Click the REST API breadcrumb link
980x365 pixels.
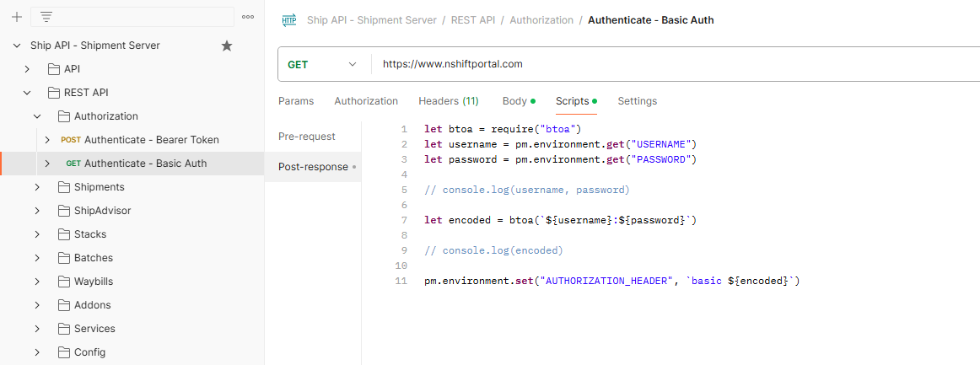[473, 20]
